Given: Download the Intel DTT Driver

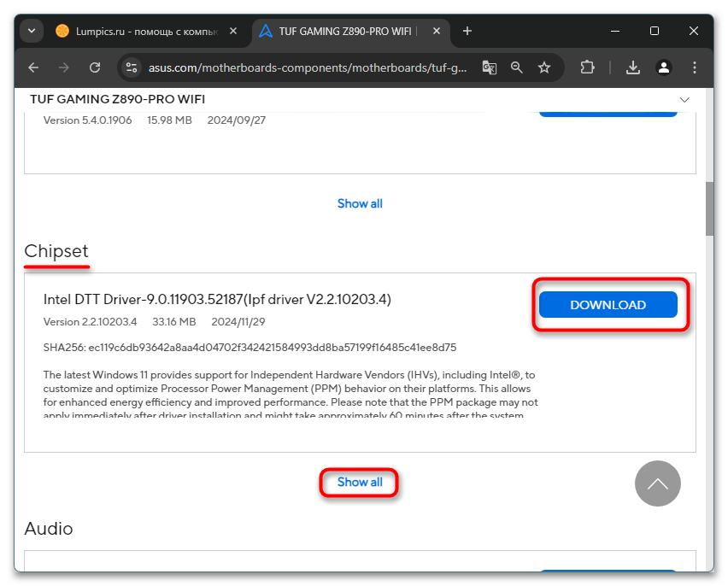Looking at the screenshot, I should (x=608, y=305).
